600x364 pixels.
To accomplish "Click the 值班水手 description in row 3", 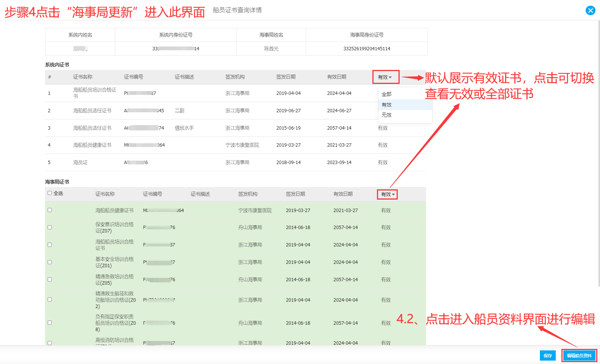I will [184, 128].
